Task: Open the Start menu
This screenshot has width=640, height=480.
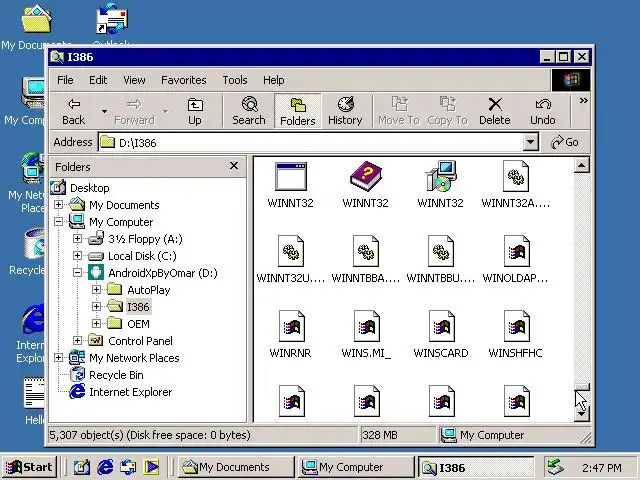Action: click(x=29, y=467)
